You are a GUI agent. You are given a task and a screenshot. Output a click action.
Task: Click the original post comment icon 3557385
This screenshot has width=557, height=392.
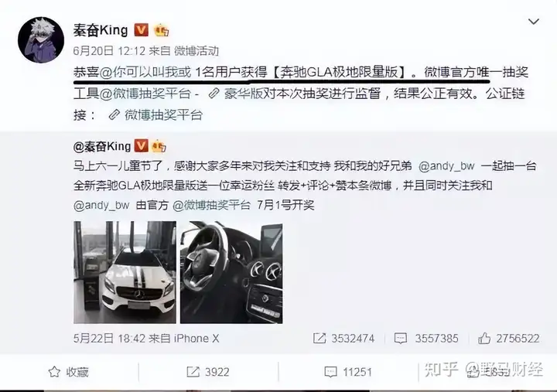click(x=426, y=338)
